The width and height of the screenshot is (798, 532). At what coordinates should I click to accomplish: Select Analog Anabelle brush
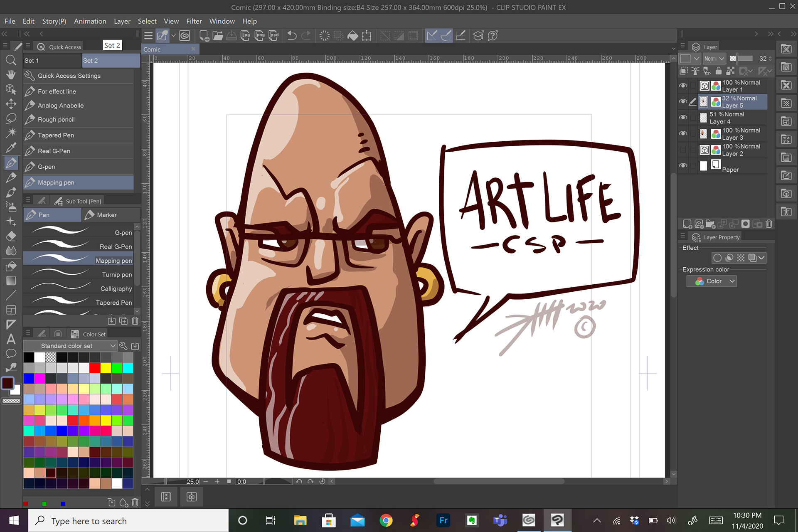pos(79,106)
